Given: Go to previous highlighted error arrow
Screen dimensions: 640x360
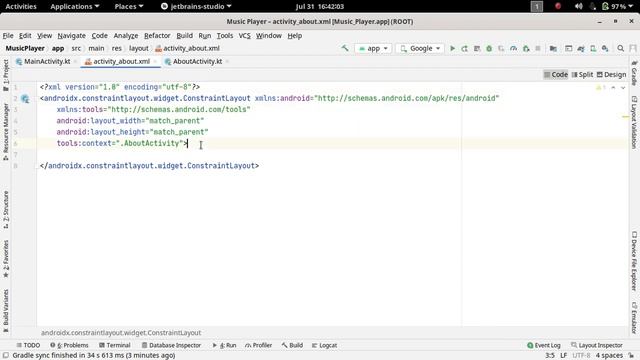Looking at the screenshot, I should (613, 87).
